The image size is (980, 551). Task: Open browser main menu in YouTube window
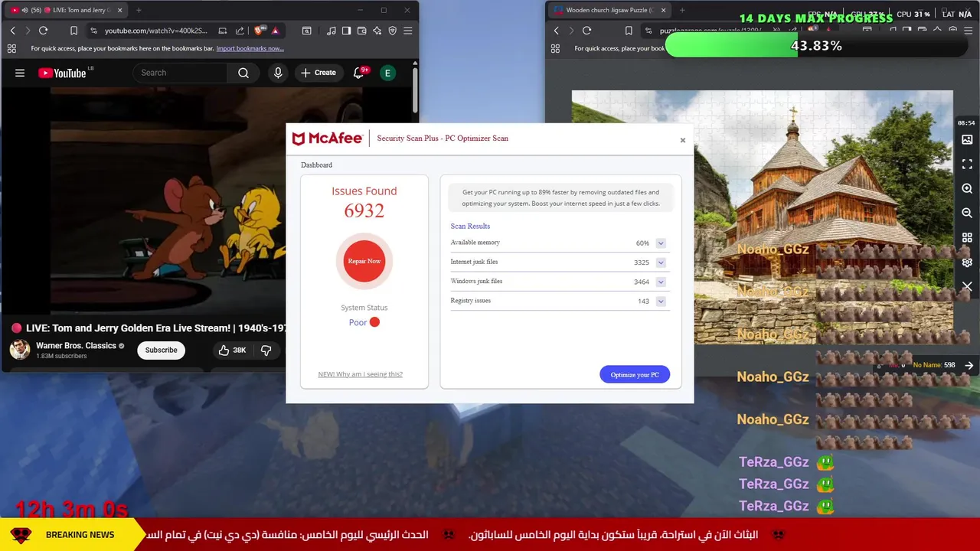click(407, 31)
